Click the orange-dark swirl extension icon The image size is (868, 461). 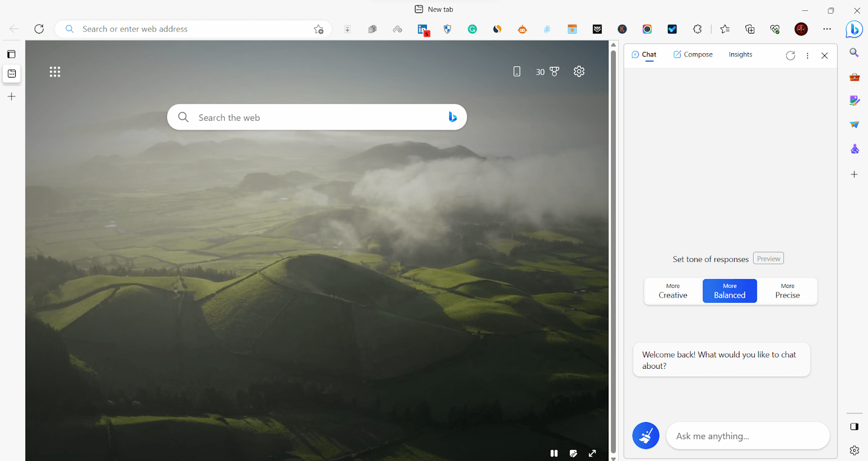pos(497,29)
